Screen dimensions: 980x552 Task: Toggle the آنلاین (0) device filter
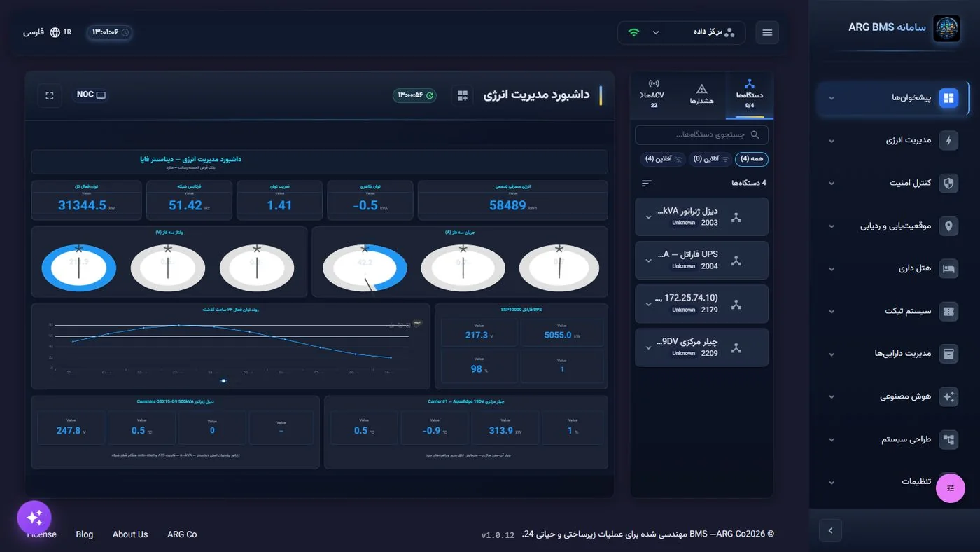click(x=710, y=159)
